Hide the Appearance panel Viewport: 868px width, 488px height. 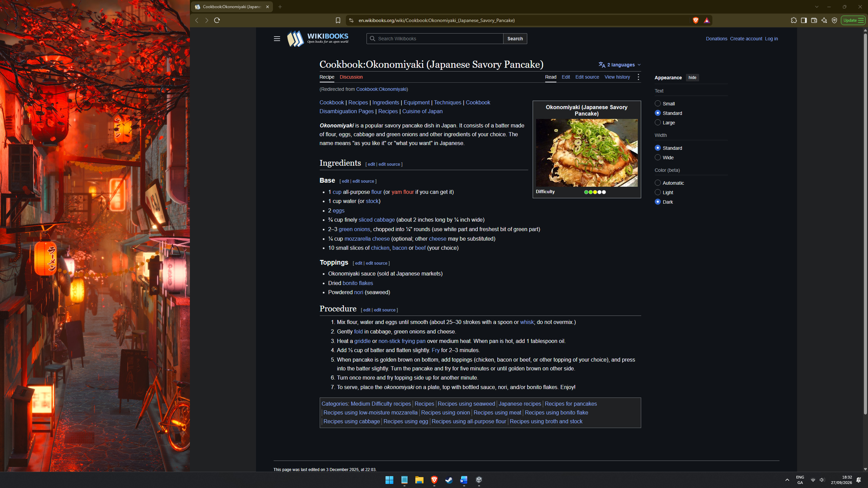(692, 78)
